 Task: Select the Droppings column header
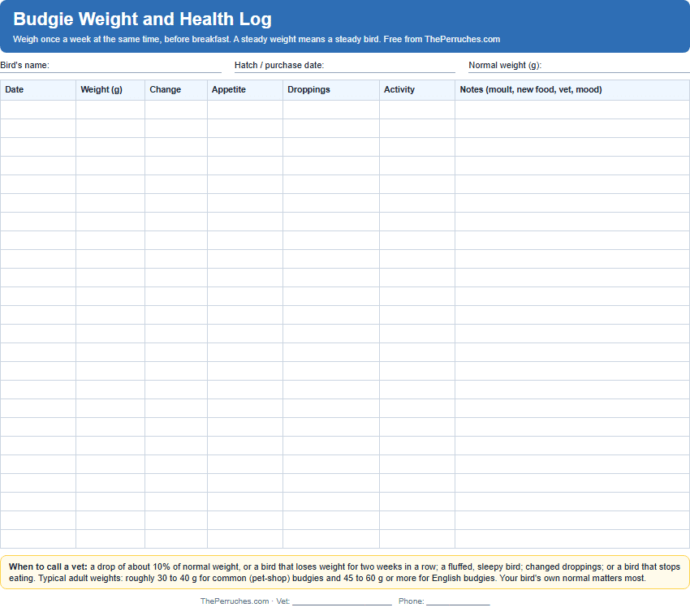[x=331, y=90]
